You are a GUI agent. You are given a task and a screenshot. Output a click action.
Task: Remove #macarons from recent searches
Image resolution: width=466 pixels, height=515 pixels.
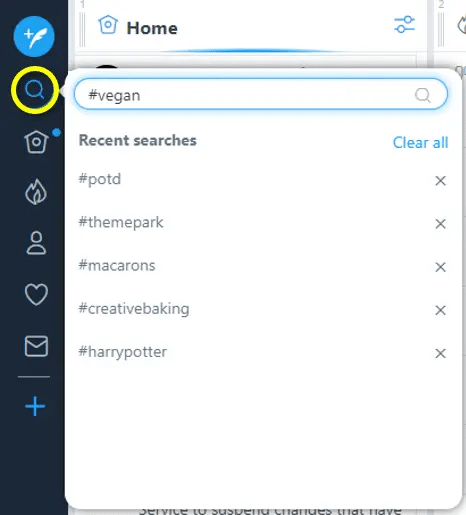tap(440, 267)
